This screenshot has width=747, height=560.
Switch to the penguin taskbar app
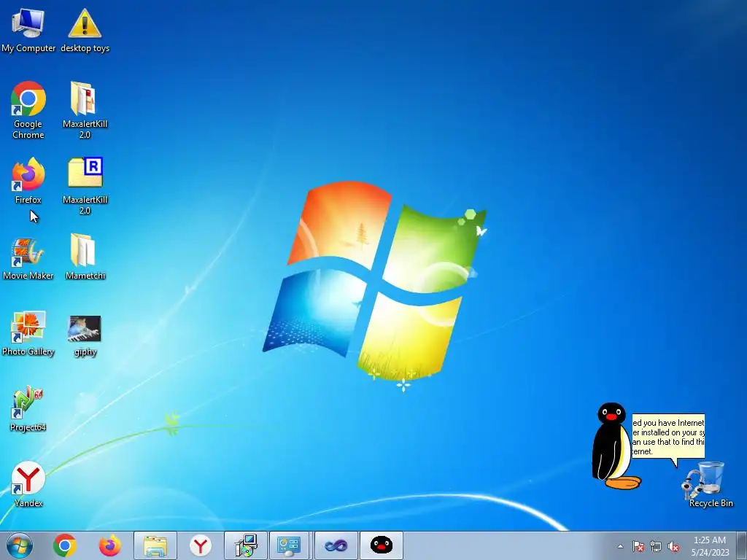381,545
